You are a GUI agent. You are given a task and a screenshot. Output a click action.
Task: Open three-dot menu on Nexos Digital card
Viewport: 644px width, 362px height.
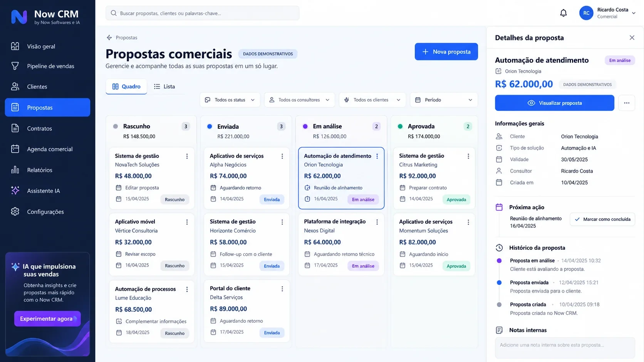click(377, 222)
